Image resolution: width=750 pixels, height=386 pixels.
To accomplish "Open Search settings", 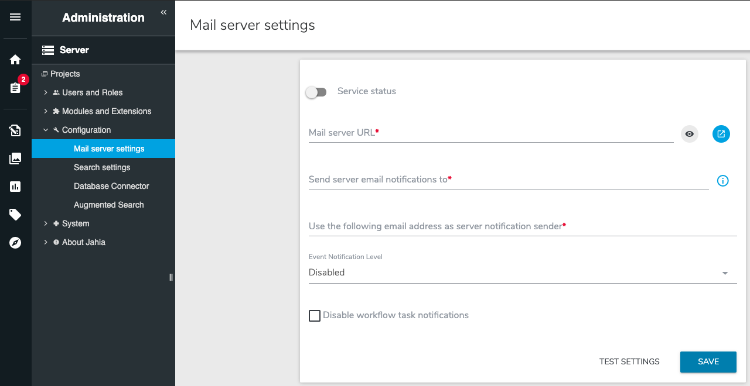I will [103, 167].
